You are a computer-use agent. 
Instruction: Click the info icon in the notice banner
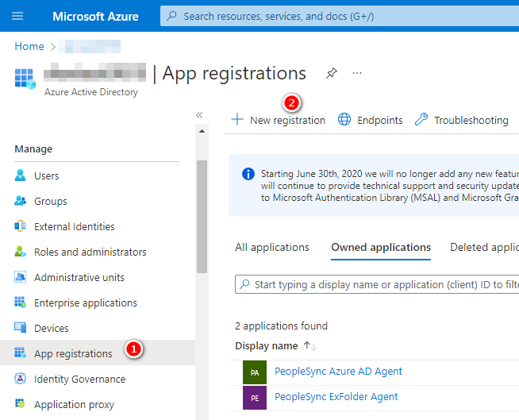pyautogui.click(x=248, y=174)
